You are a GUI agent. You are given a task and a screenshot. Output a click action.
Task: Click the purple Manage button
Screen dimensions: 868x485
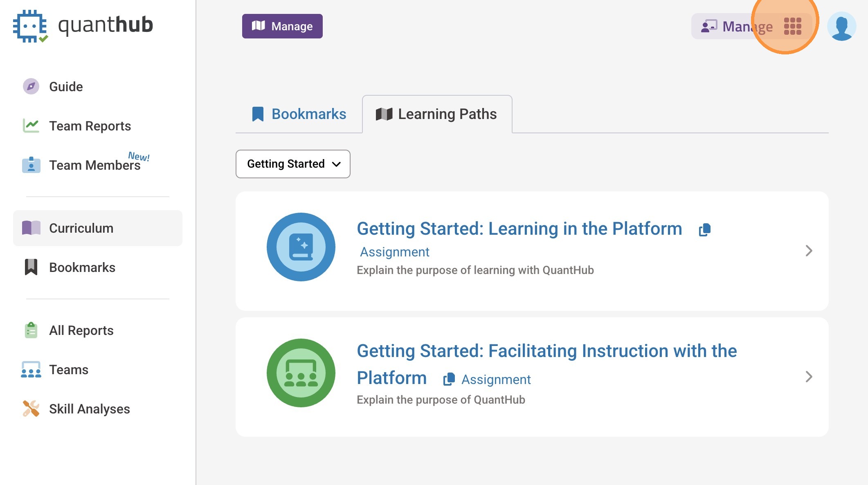pos(282,26)
